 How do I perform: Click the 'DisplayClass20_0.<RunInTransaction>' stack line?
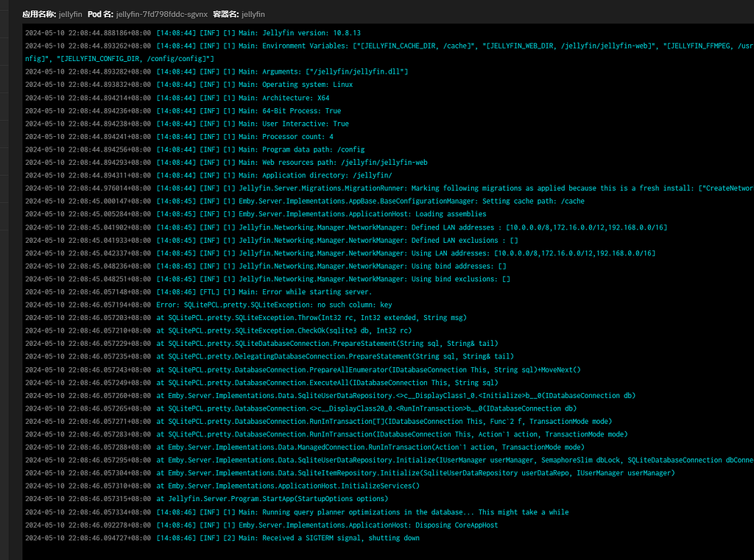[x=301, y=409]
